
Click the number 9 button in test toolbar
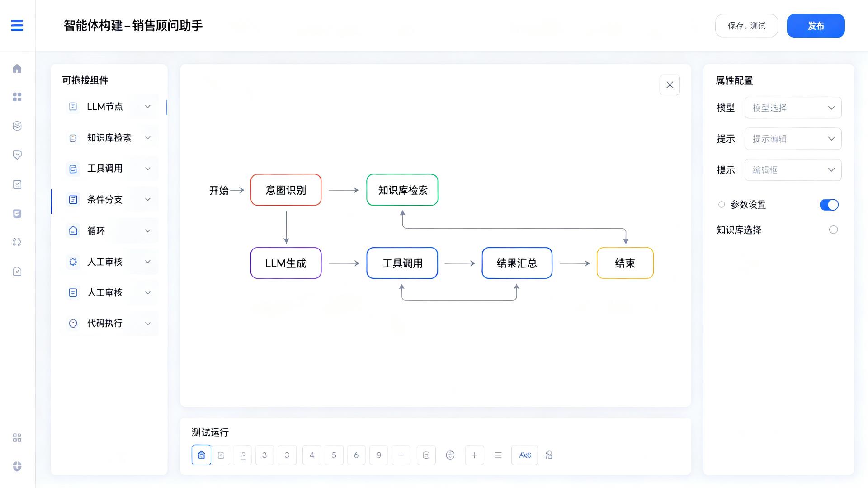(378, 455)
